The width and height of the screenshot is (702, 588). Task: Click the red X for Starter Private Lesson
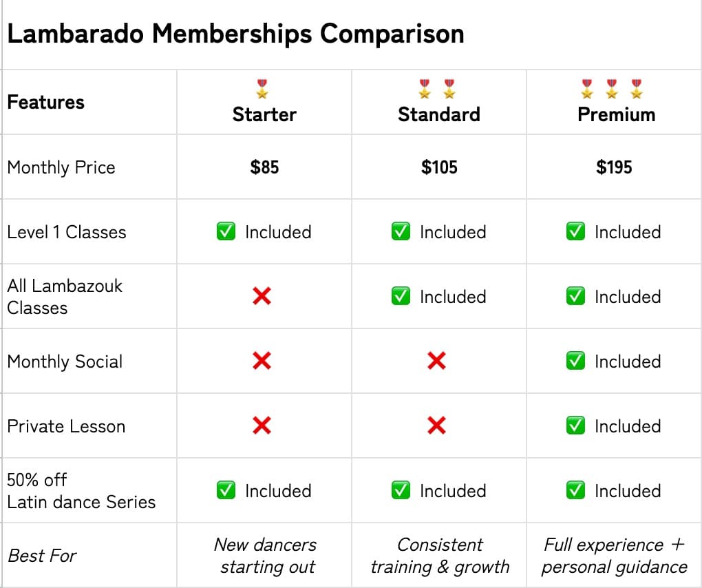tap(262, 426)
